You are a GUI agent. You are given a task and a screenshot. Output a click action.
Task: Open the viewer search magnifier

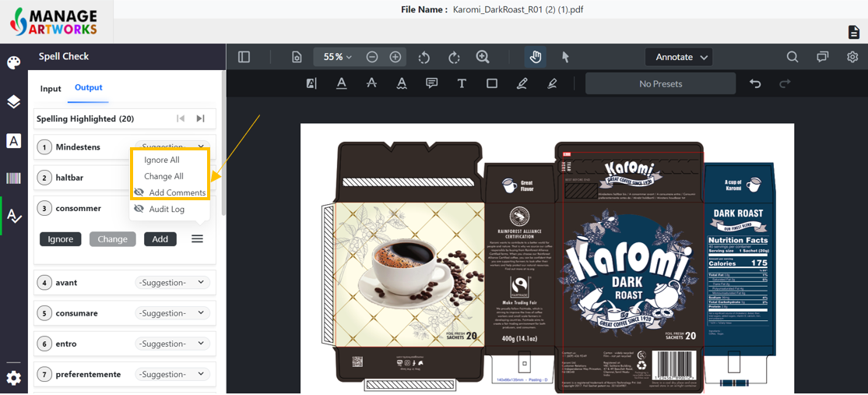[792, 57]
